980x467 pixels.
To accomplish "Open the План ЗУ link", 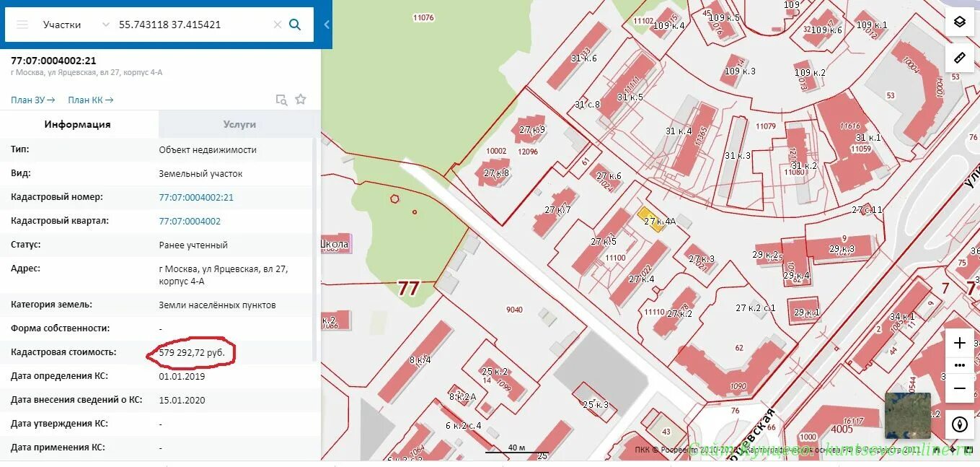I will [32, 100].
